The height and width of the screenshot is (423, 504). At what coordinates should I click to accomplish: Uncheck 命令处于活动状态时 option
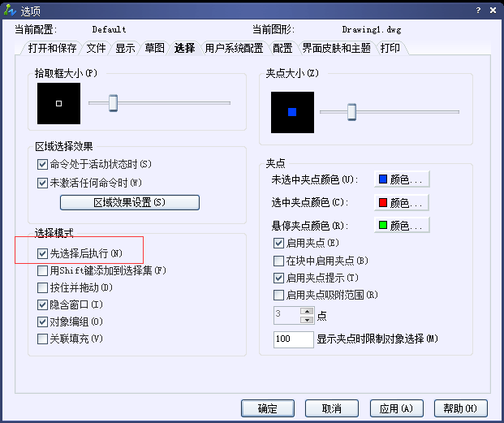43,164
